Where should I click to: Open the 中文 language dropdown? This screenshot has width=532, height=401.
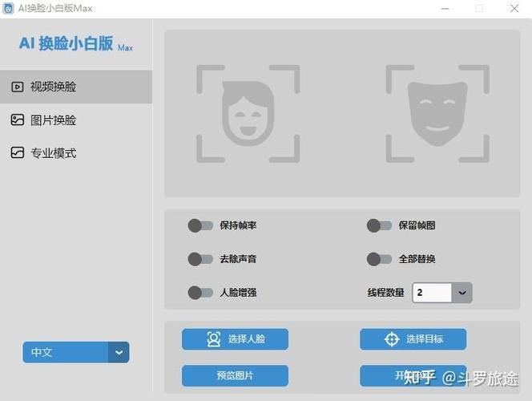(119, 352)
